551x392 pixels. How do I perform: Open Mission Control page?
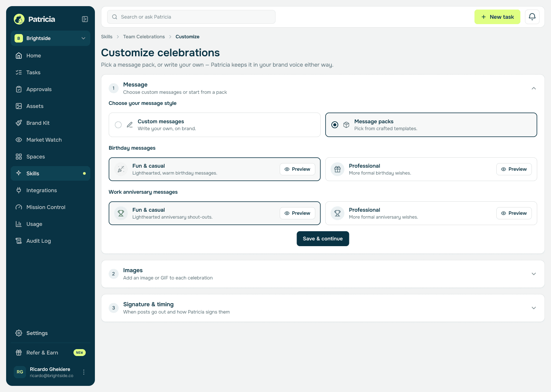pos(51,207)
